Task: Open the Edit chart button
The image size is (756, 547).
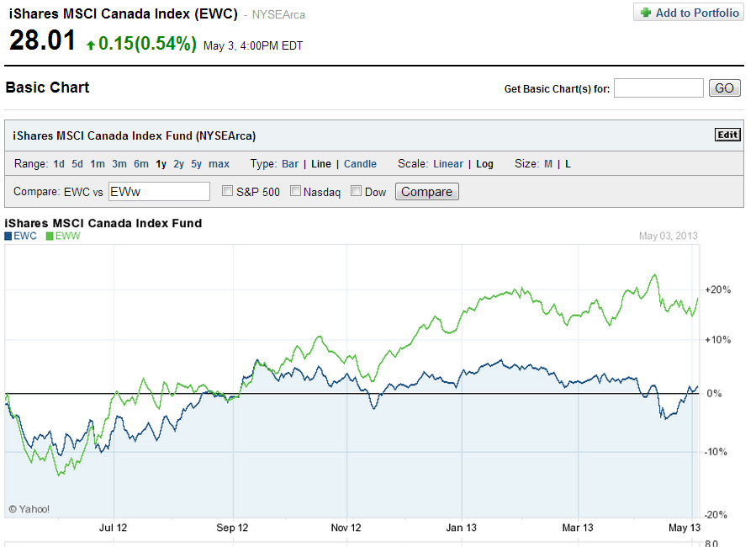Action: pos(727,135)
